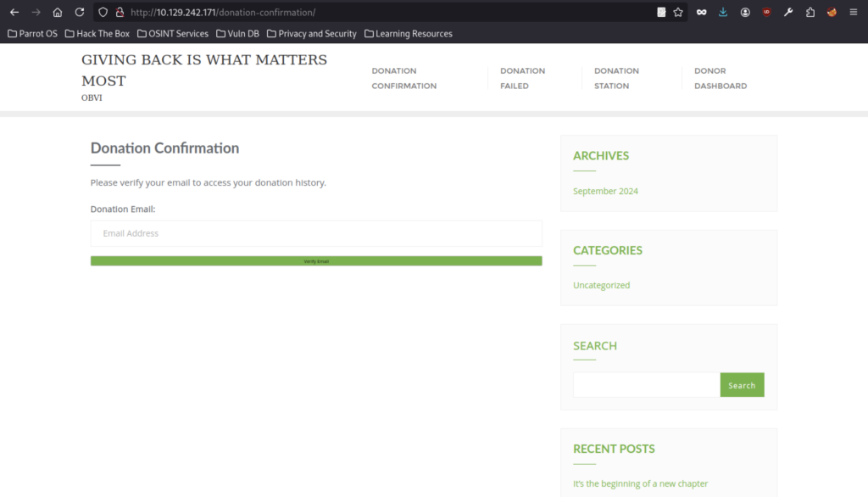Reload the current page

pos(80,13)
